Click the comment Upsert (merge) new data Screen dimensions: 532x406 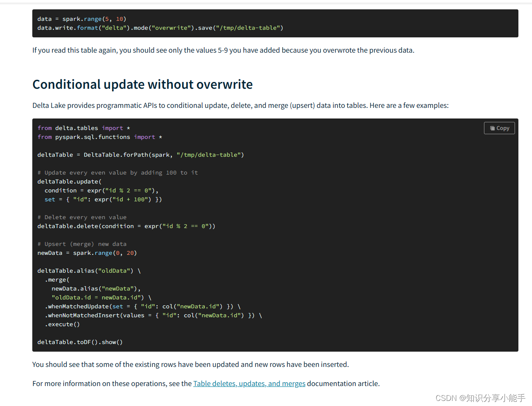[82, 244]
